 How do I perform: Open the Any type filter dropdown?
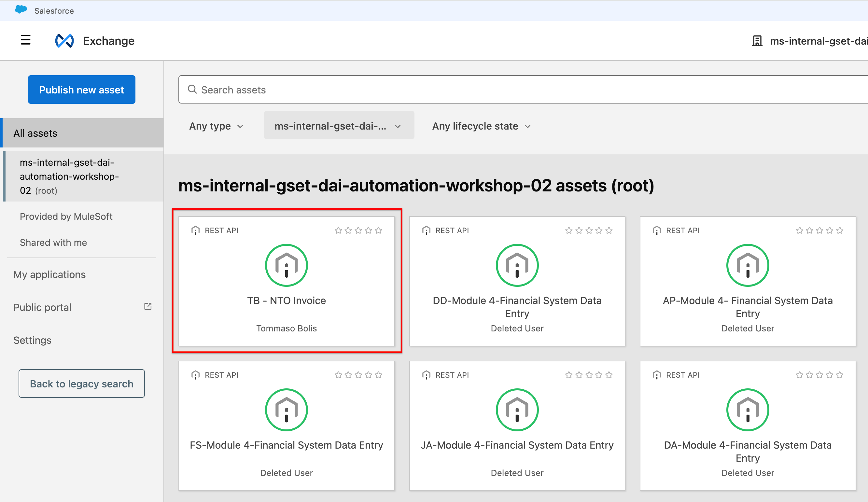point(216,126)
